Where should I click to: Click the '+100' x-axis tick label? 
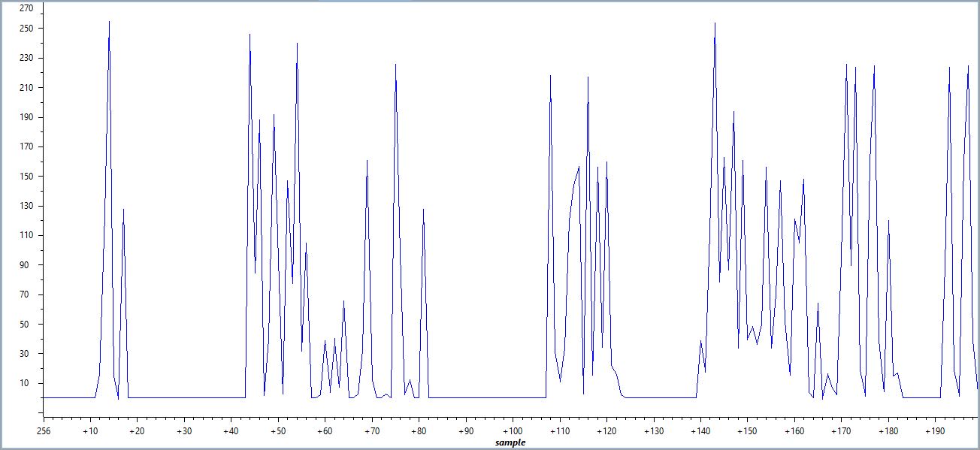coord(513,432)
